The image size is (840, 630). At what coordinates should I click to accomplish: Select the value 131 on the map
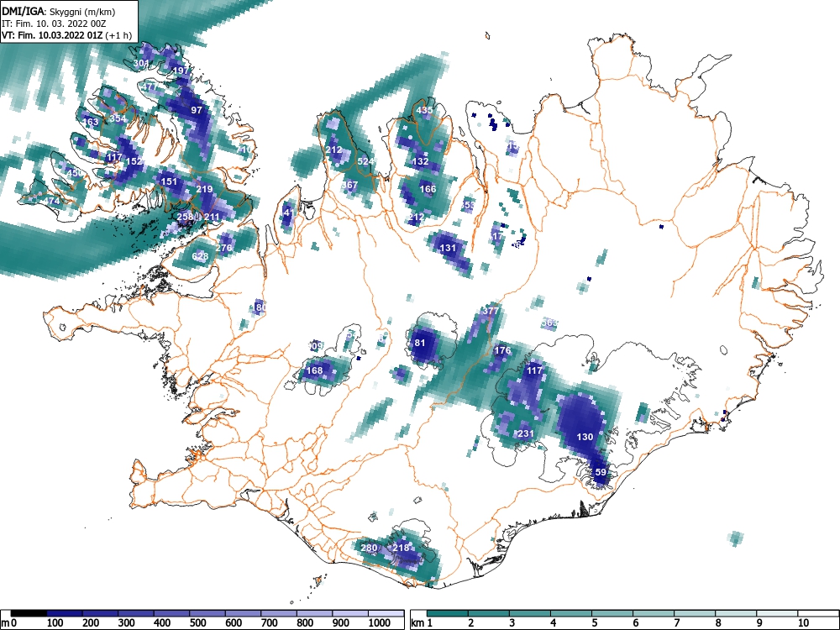coord(448,248)
